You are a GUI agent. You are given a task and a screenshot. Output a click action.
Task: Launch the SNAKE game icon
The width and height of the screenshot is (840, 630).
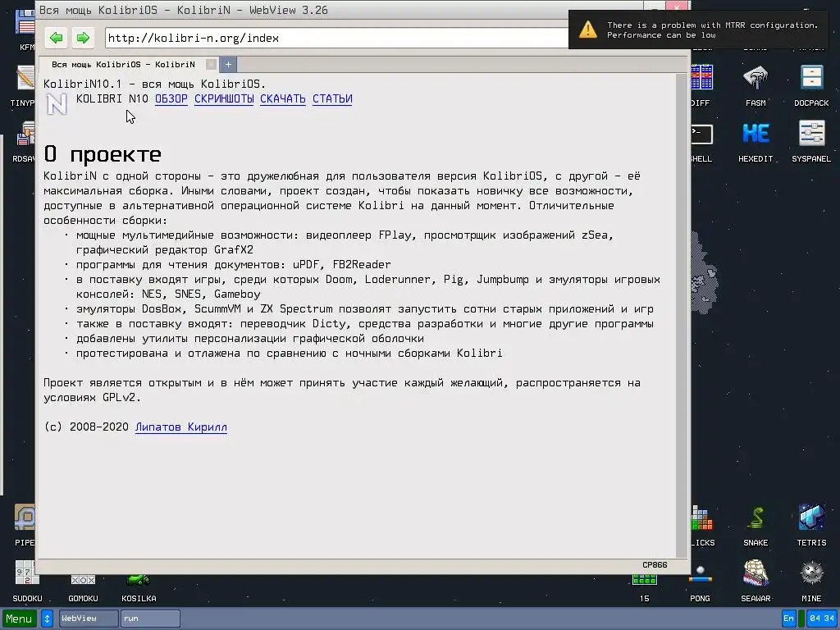pos(756,526)
